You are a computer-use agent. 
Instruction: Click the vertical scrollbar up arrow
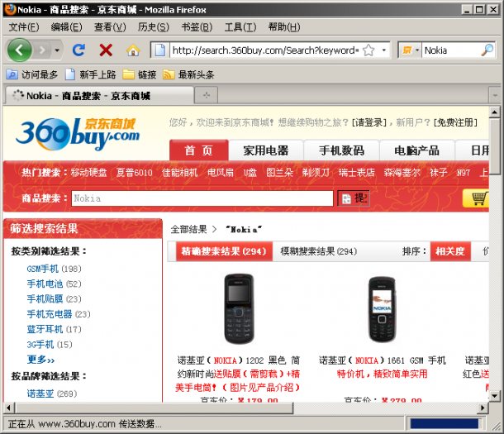[x=494, y=112]
